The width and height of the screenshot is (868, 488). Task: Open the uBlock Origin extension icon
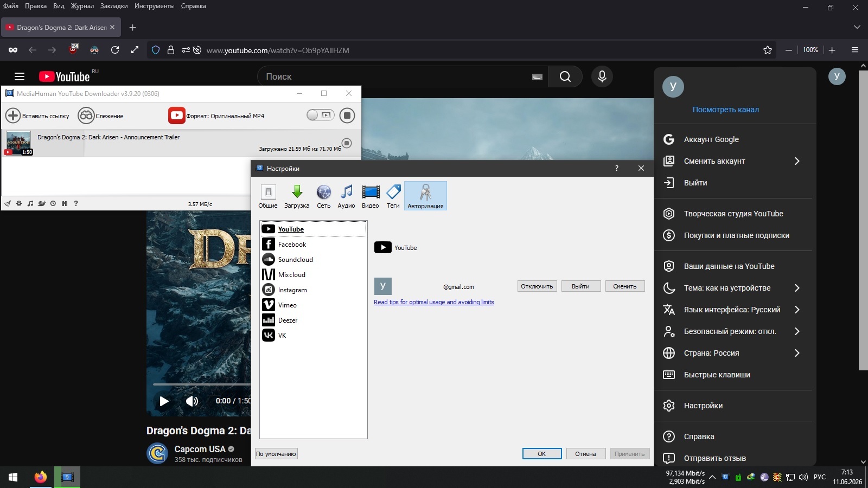click(x=73, y=50)
